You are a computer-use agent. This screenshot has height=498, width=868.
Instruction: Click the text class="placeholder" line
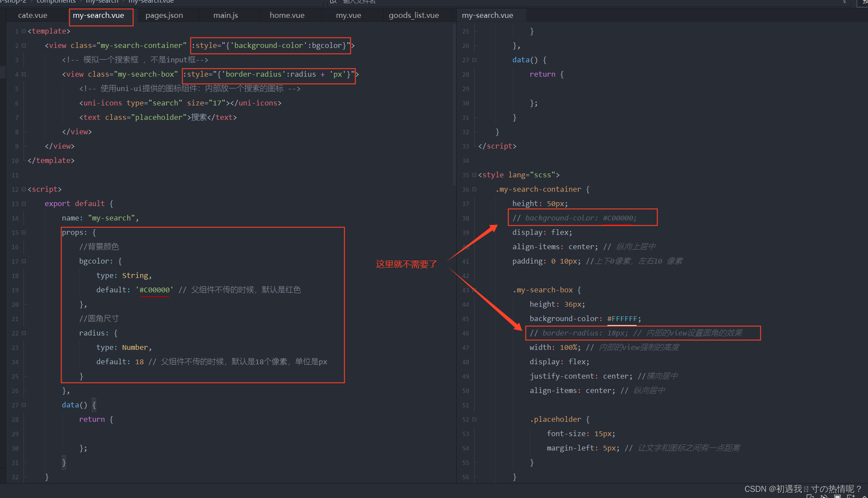click(x=158, y=117)
